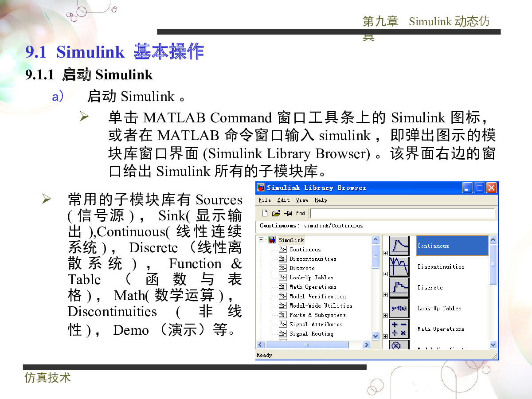
Task: Select the Discontinuities block icon in the right pane
Action: (x=399, y=266)
